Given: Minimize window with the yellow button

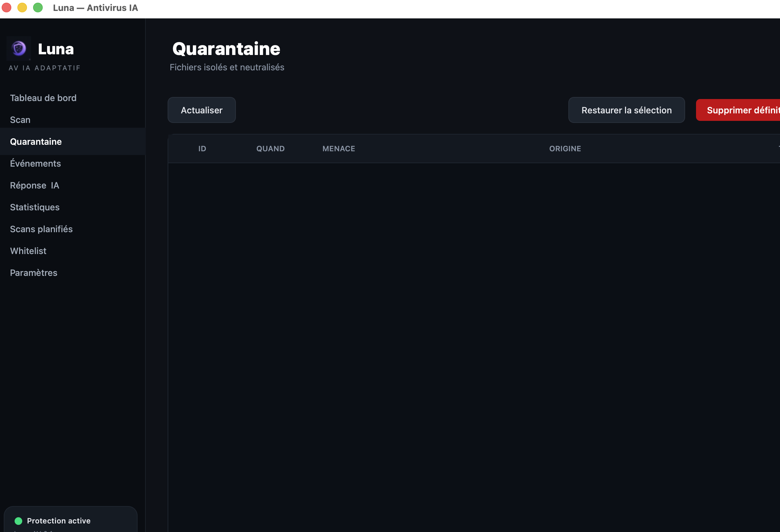Looking at the screenshot, I should click(22, 8).
